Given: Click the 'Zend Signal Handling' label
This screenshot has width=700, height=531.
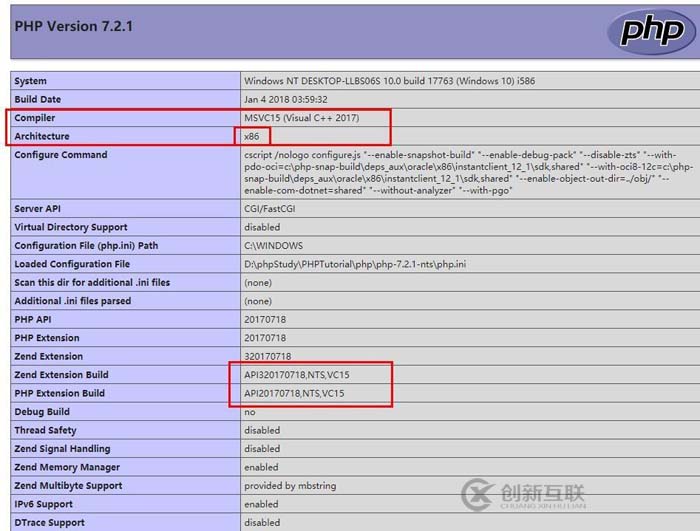Looking at the screenshot, I should pyautogui.click(x=62, y=448).
